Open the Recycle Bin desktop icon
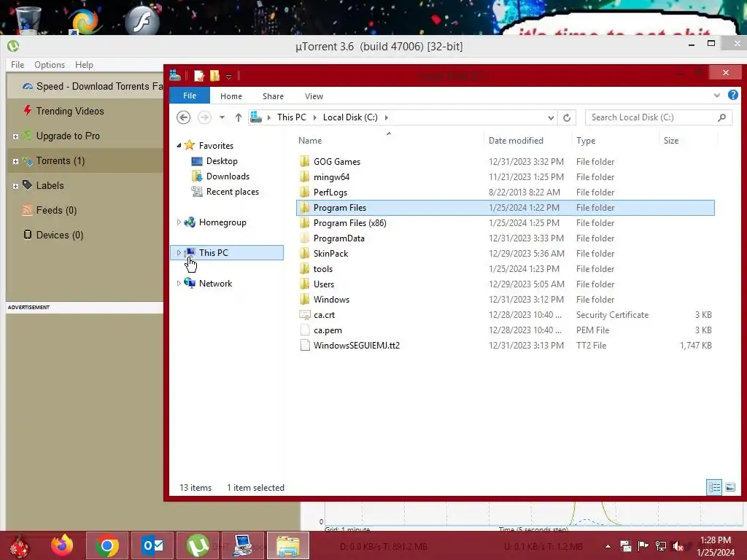The image size is (747, 560). 28,19
